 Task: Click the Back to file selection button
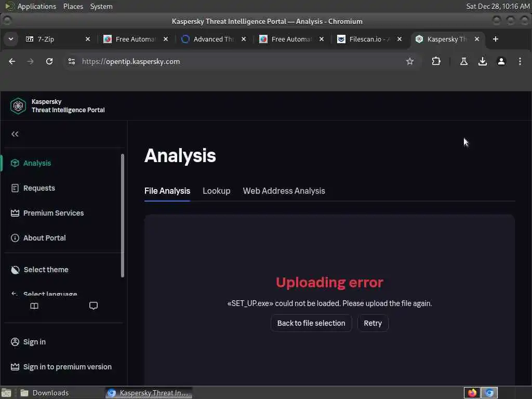pos(311,323)
